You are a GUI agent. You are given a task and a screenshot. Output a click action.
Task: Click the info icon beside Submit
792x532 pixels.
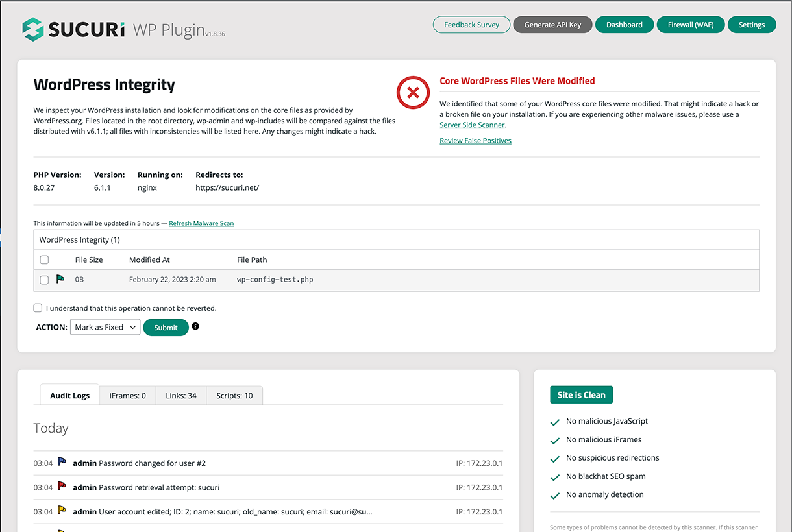[195, 326]
